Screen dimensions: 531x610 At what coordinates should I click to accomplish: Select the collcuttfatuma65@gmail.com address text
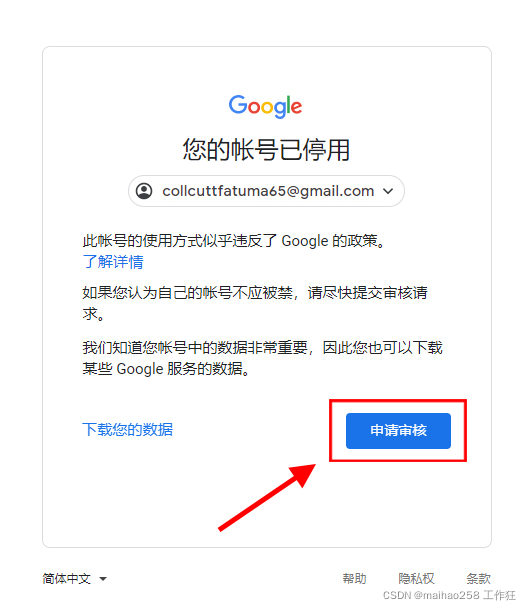pos(268,191)
